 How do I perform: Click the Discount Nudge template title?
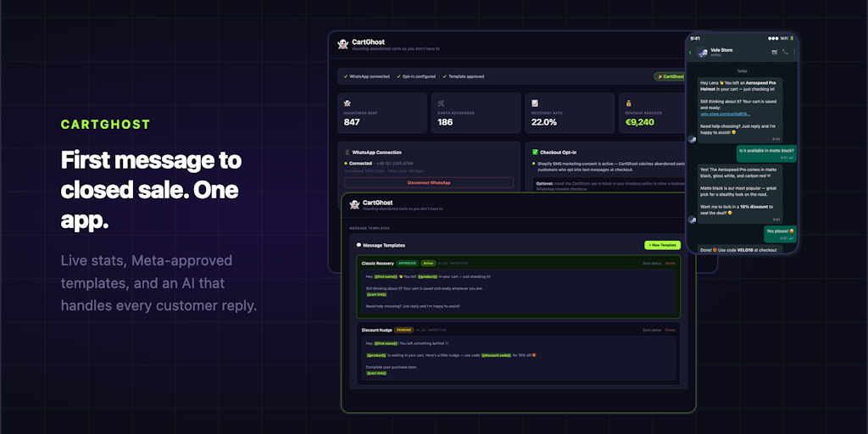click(x=377, y=330)
